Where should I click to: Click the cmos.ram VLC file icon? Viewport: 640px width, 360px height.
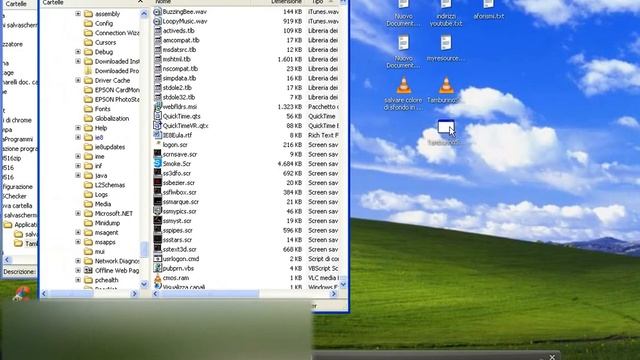click(158, 278)
